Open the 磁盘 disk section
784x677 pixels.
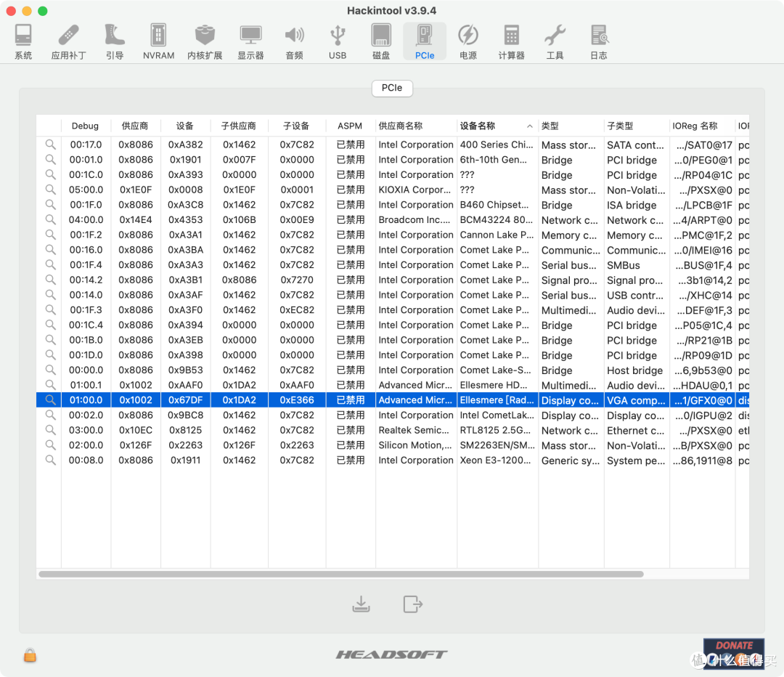coord(381,42)
